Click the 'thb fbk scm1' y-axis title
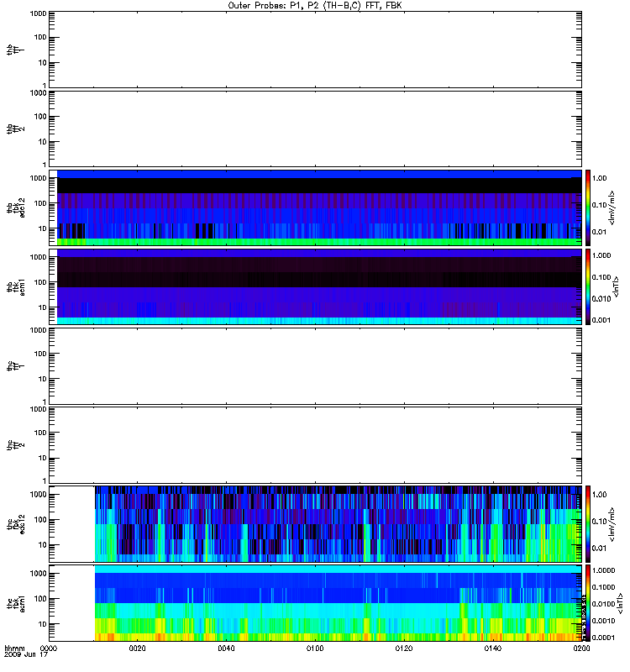The width and height of the screenshot is (630, 672). [15, 287]
